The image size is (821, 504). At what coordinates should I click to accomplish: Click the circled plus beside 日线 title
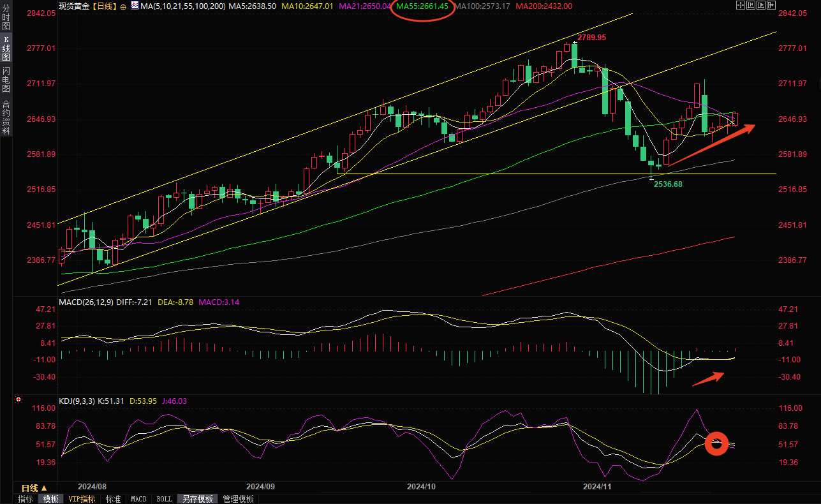pos(123,6)
